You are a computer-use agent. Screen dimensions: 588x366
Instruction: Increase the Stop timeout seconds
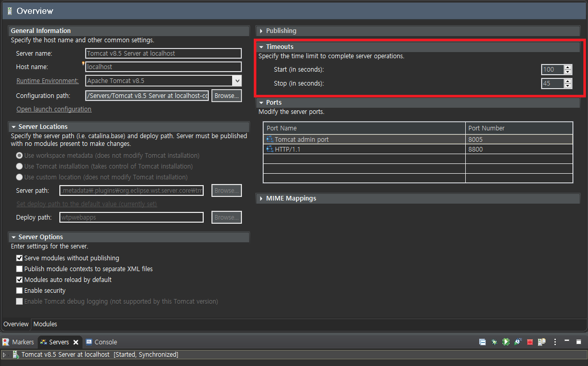568,81
